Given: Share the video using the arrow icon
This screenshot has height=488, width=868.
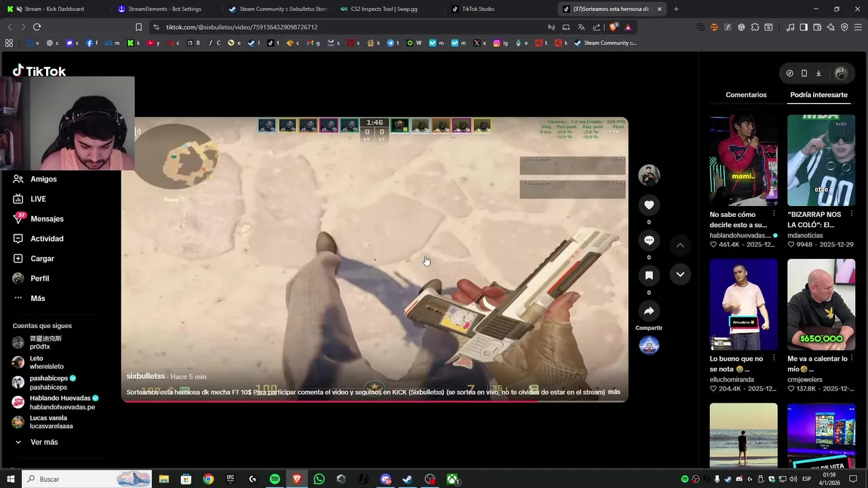Looking at the screenshot, I should [649, 311].
